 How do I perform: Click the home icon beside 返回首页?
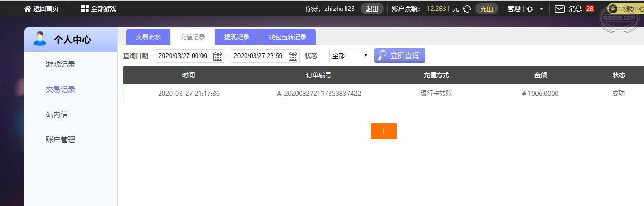click(28, 9)
